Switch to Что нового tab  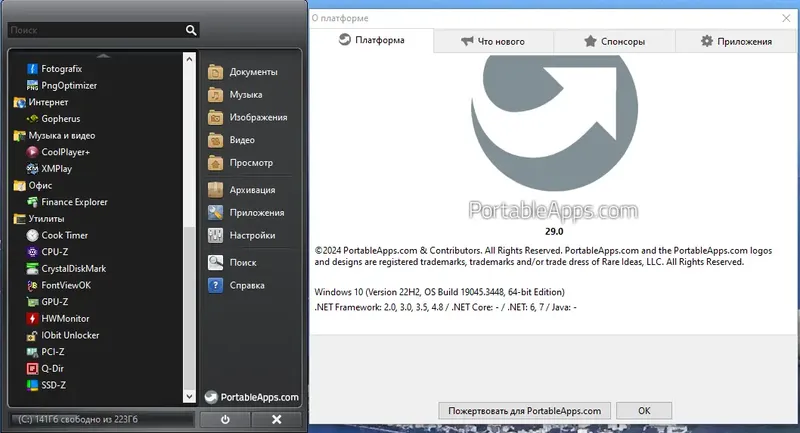coord(493,41)
